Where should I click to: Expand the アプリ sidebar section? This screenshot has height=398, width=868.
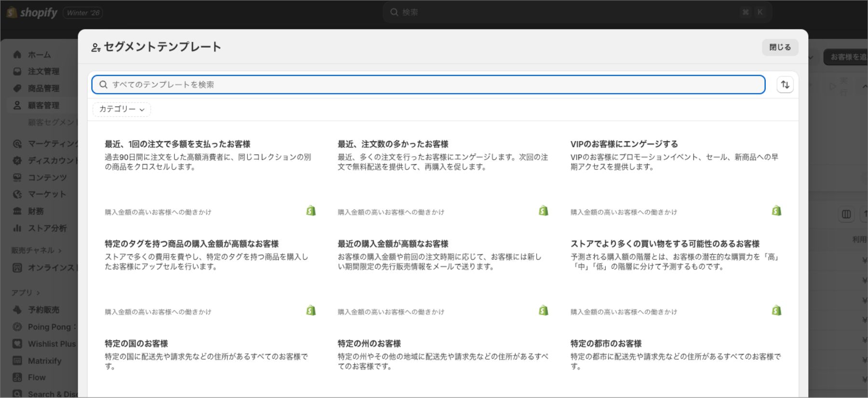26,292
